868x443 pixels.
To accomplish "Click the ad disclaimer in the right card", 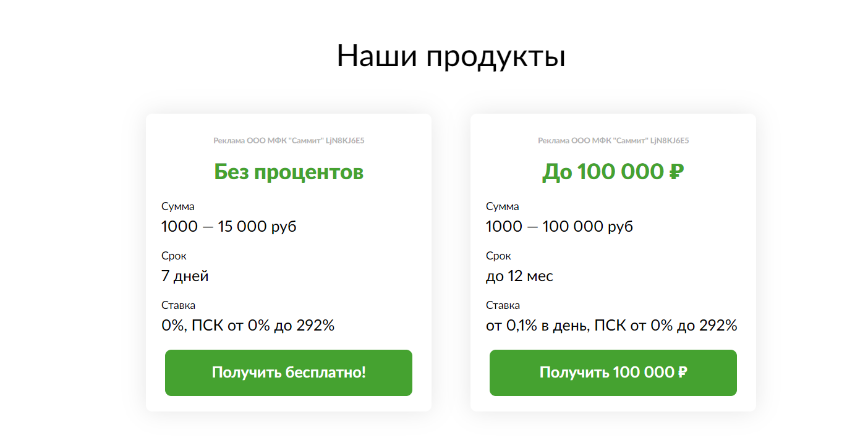I will [x=613, y=141].
